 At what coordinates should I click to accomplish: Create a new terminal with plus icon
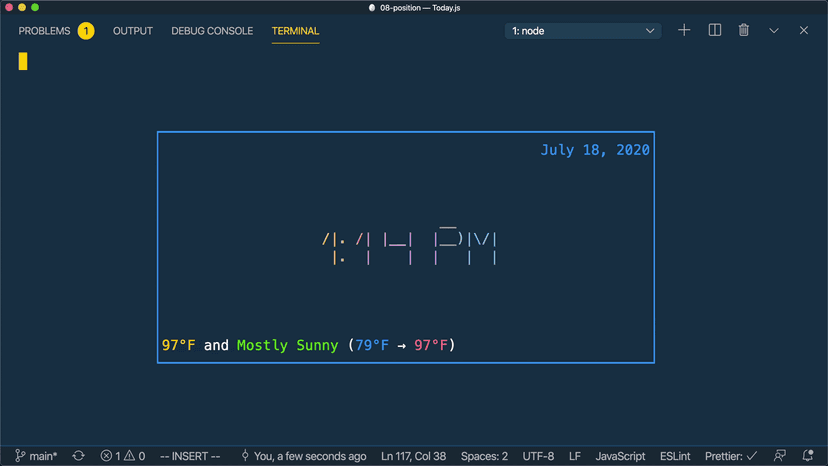[684, 31]
